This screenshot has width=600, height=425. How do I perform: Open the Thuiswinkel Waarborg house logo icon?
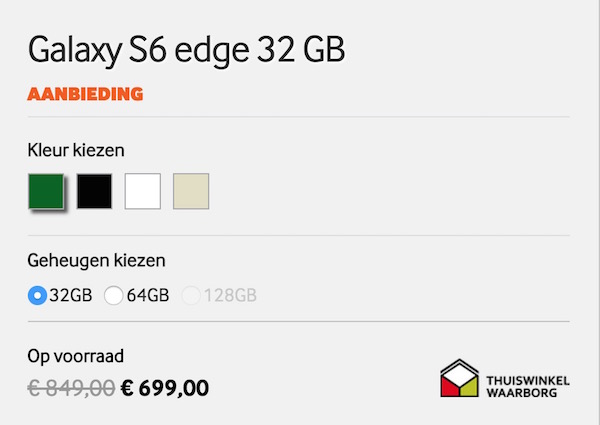coord(459,379)
